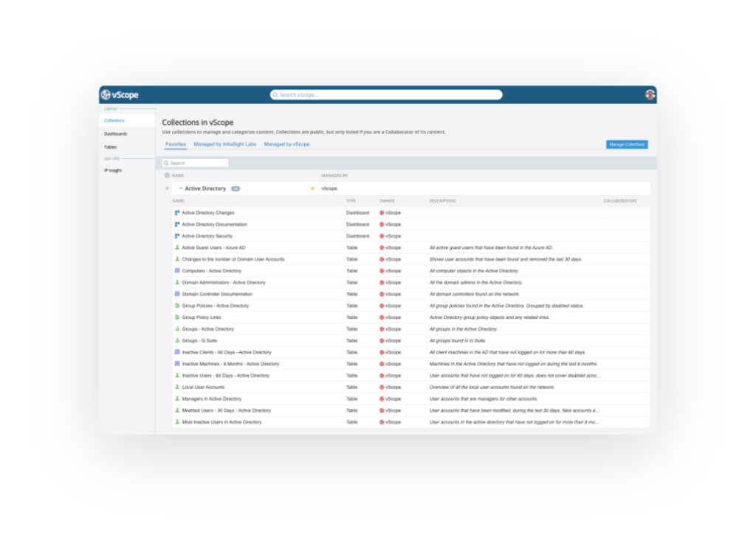Select the Active Directory collection row circle
Screen dimensions: 756x547
click(x=167, y=188)
